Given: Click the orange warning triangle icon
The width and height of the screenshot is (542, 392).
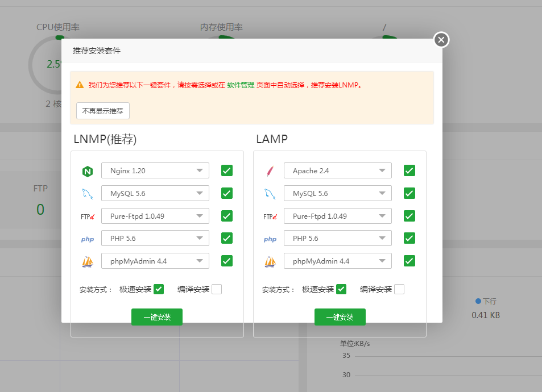Looking at the screenshot, I should pos(80,85).
